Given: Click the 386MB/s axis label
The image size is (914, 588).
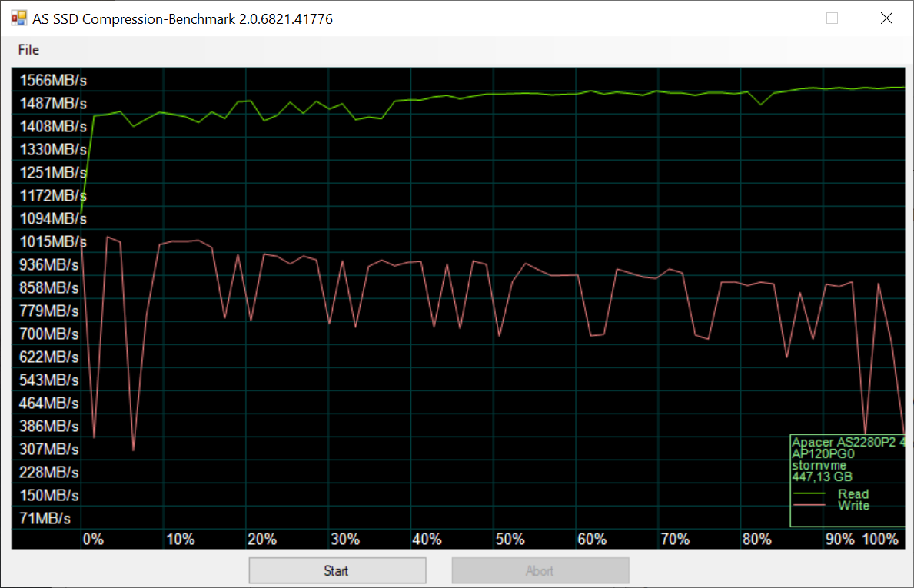Looking at the screenshot, I should 49,426.
